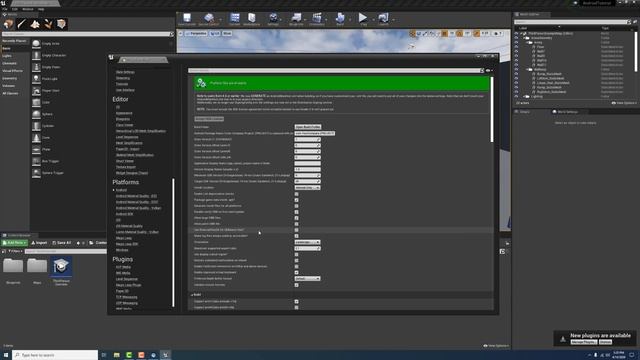Click the Box Trigger icon in Modes
The height and width of the screenshot is (360, 640).
pyautogui.click(x=36, y=161)
